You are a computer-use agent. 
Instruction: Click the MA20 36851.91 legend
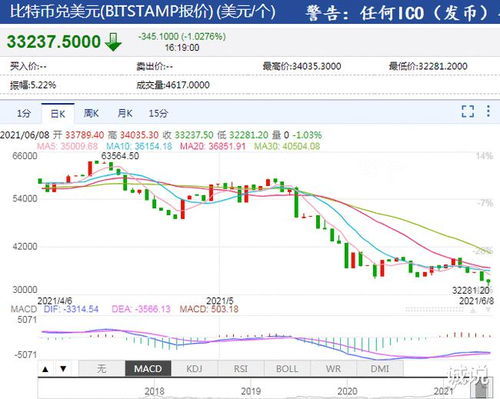213,146
